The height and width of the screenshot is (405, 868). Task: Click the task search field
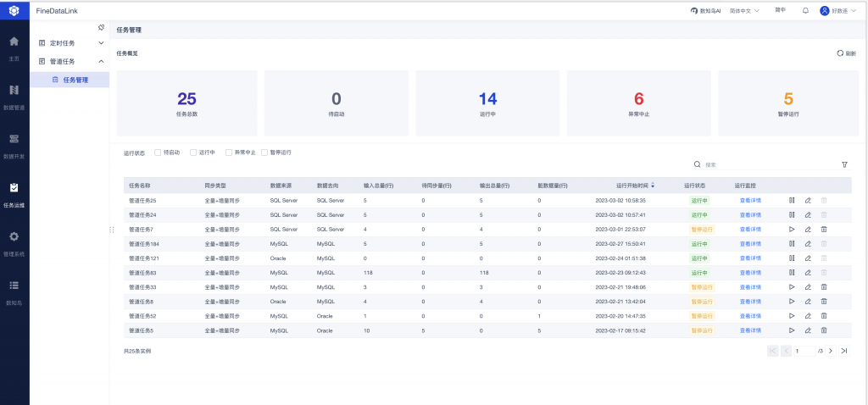(x=771, y=165)
